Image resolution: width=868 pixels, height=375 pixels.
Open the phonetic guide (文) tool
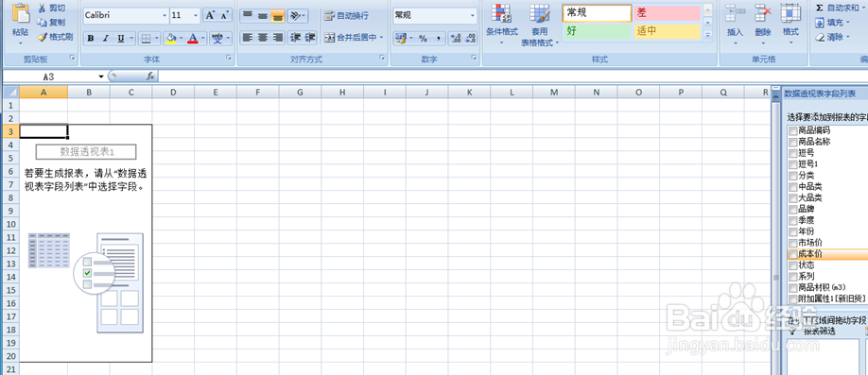pos(217,38)
